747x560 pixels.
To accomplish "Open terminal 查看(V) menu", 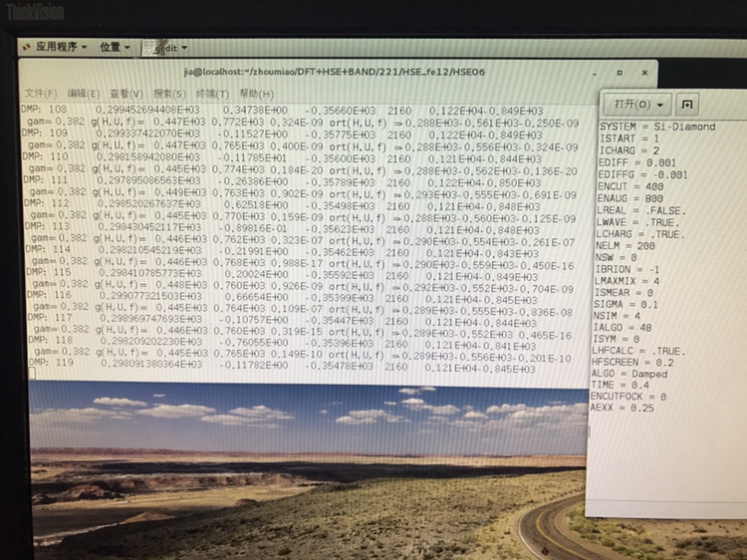I will 126,94.
